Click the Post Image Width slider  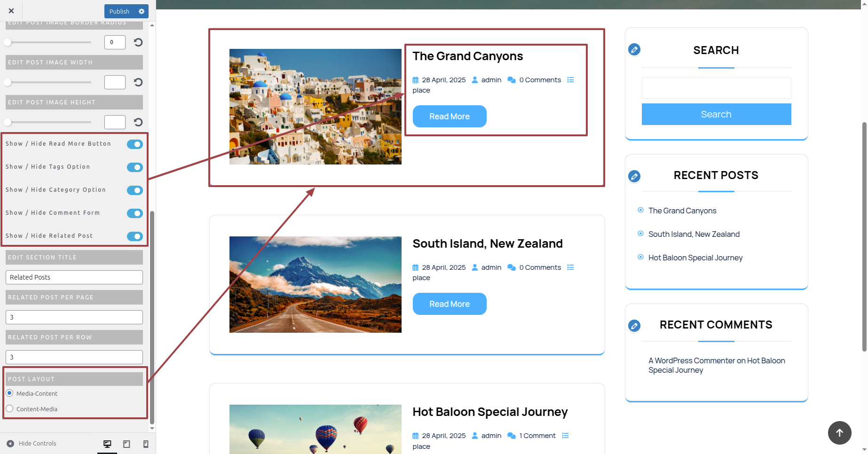point(48,82)
